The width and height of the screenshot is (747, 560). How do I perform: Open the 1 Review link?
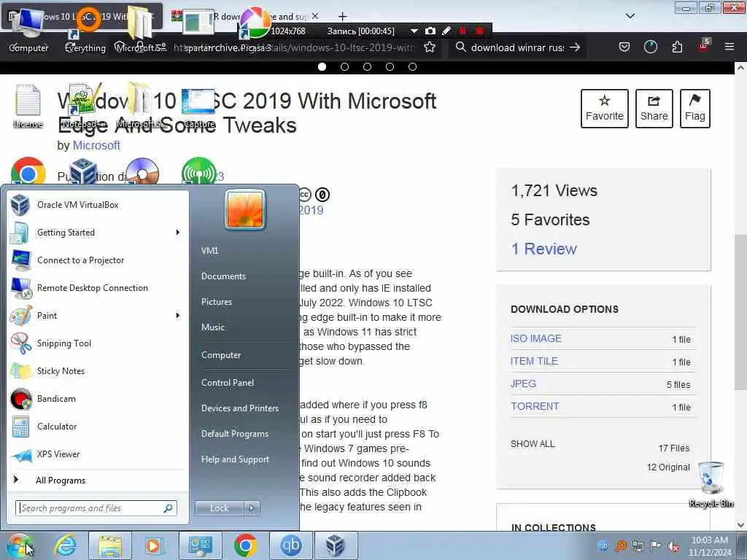coord(544,249)
